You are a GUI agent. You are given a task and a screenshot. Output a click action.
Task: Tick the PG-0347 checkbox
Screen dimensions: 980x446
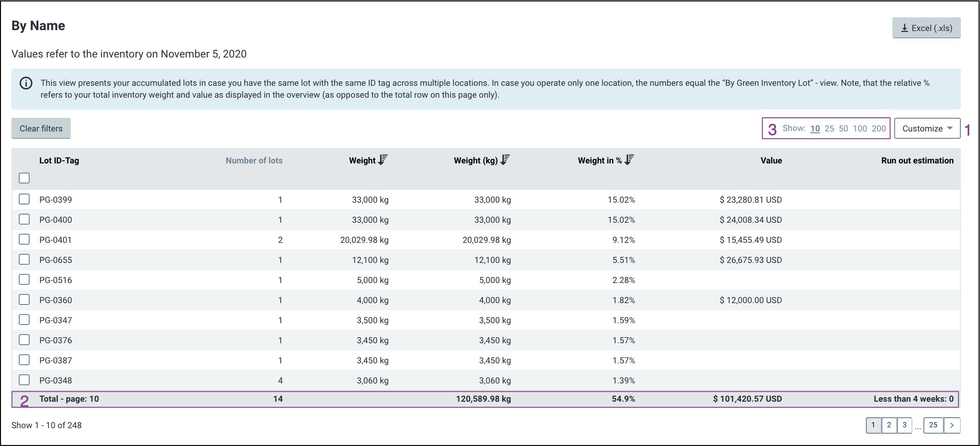[x=24, y=320]
